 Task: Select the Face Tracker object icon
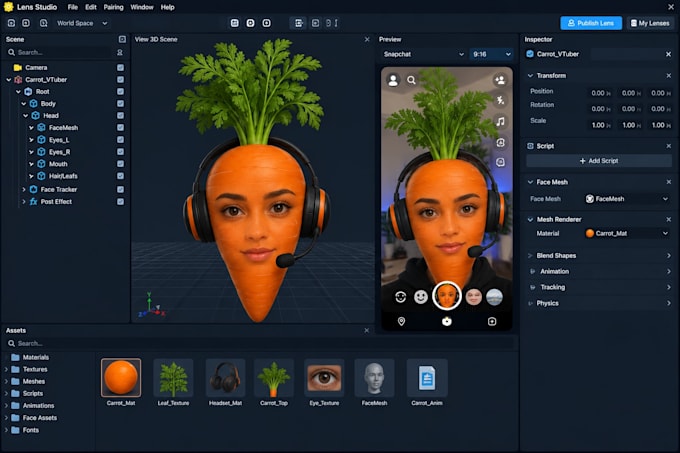click(x=33, y=189)
